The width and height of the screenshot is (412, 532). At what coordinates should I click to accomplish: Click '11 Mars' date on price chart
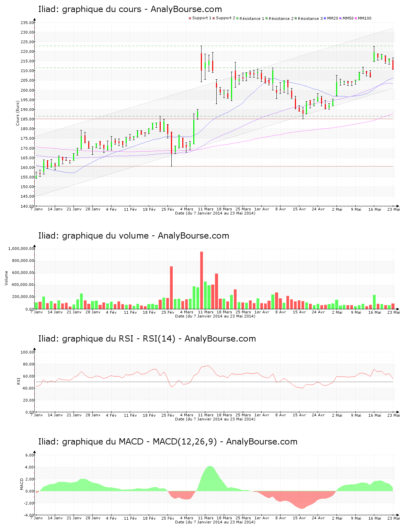click(206, 209)
